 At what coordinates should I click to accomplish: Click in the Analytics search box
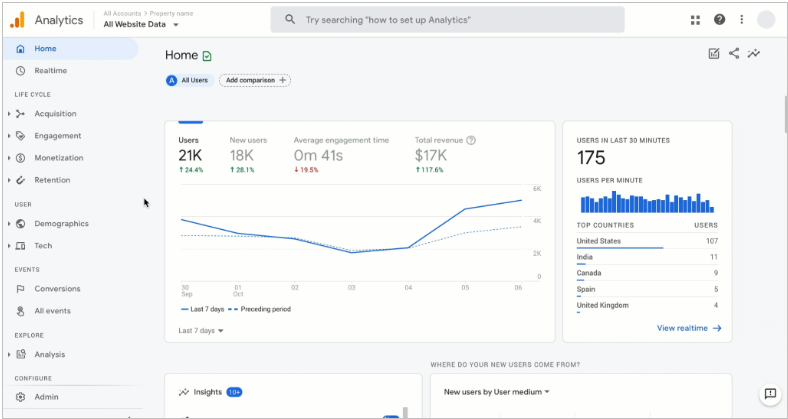(447, 20)
